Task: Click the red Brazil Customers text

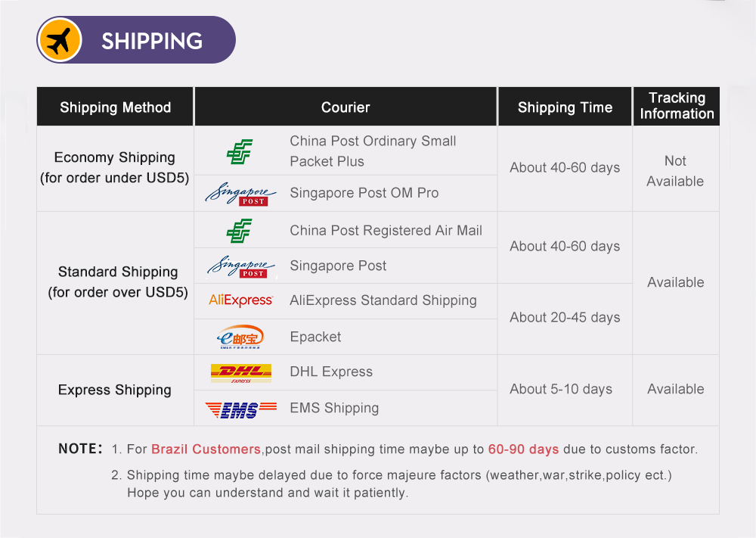Action: [x=206, y=449]
